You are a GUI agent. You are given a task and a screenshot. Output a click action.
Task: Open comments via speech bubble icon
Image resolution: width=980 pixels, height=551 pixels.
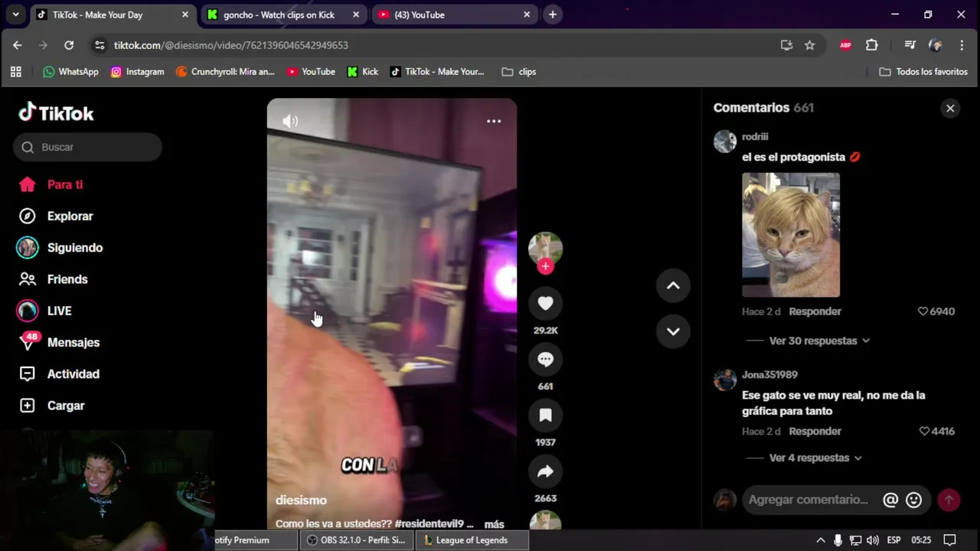click(545, 359)
